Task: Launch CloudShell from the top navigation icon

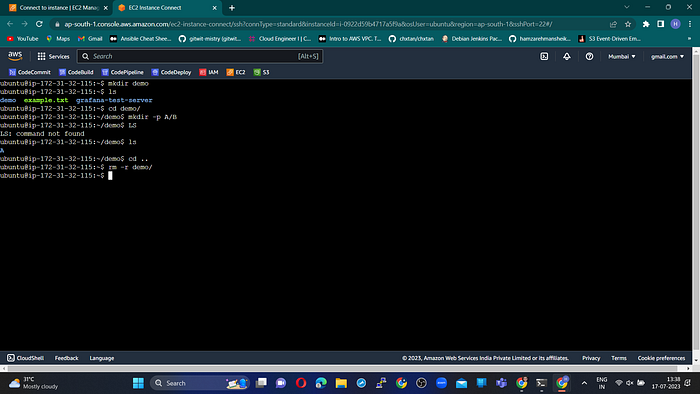Action: point(544,56)
